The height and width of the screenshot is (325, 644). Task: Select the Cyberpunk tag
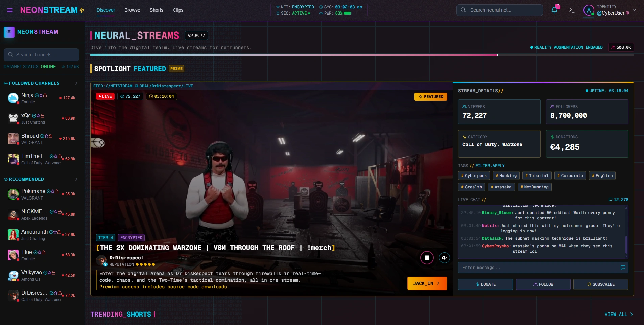(474, 176)
